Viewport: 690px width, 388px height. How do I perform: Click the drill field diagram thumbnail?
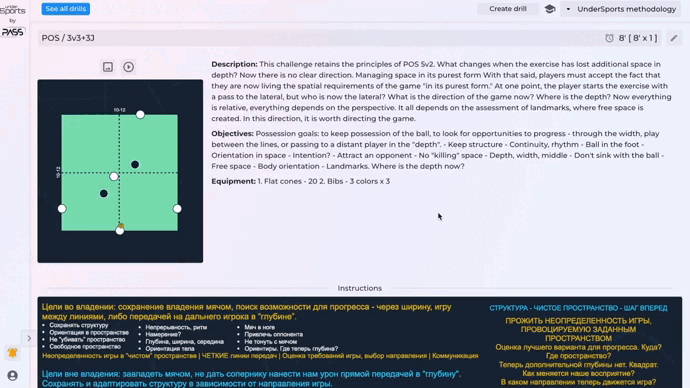pyautogui.click(x=120, y=171)
